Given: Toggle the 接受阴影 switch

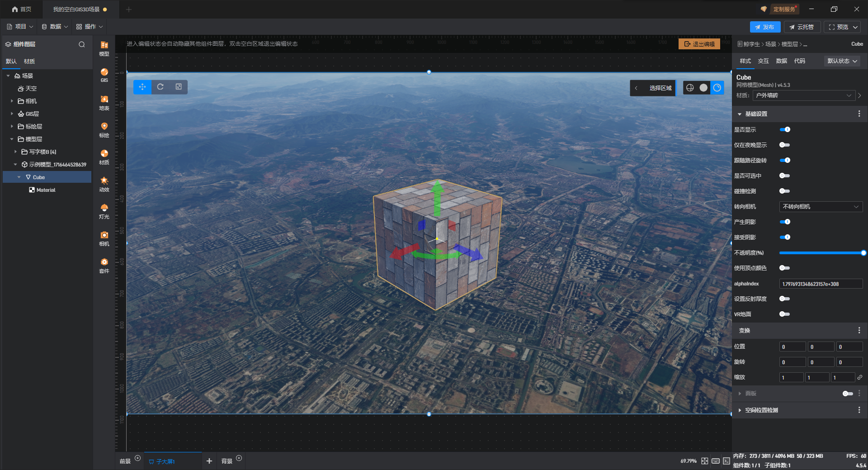Looking at the screenshot, I should (x=785, y=237).
